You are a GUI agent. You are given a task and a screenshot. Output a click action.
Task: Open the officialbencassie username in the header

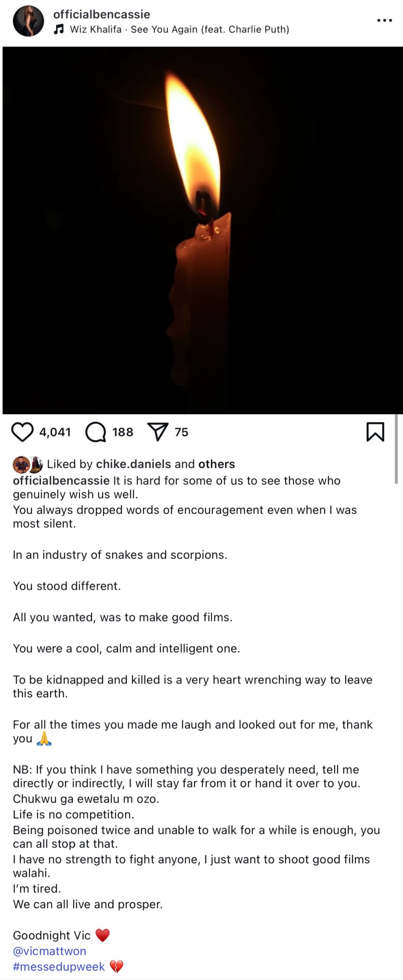[x=101, y=14]
